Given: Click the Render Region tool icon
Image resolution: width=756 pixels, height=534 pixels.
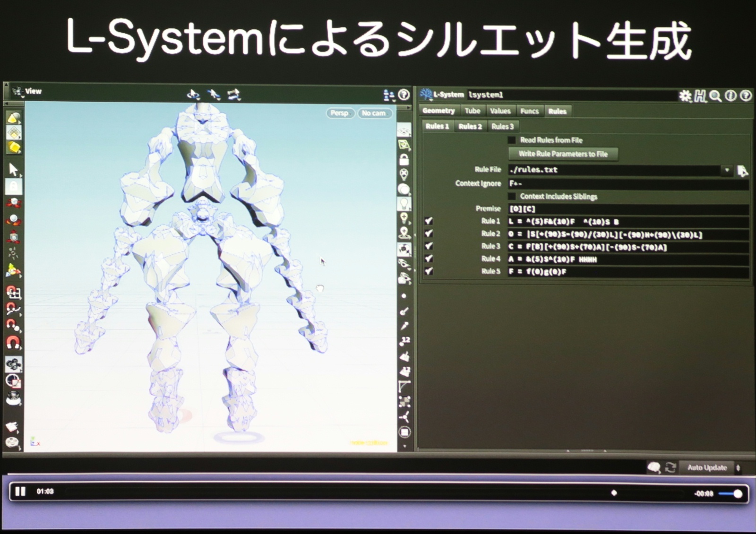Looking at the screenshot, I should 13,381.
